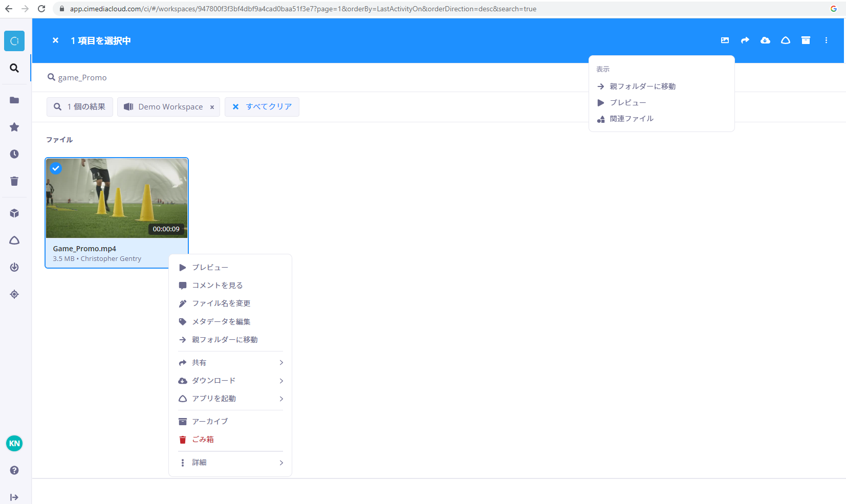Open the search icon in left sidebar
846x504 pixels.
[x=14, y=68]
